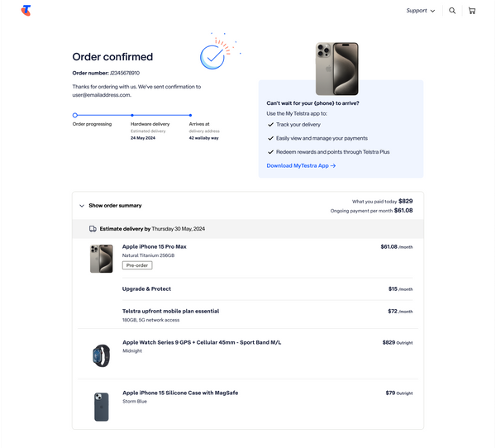Image resolution: width=496 pixels, height=448 pixels.
Task: Click Can't wait for your phone heading
Action: 312,103
